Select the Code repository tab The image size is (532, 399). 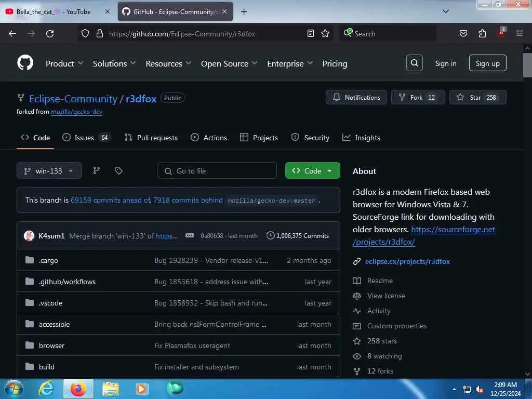35,138
